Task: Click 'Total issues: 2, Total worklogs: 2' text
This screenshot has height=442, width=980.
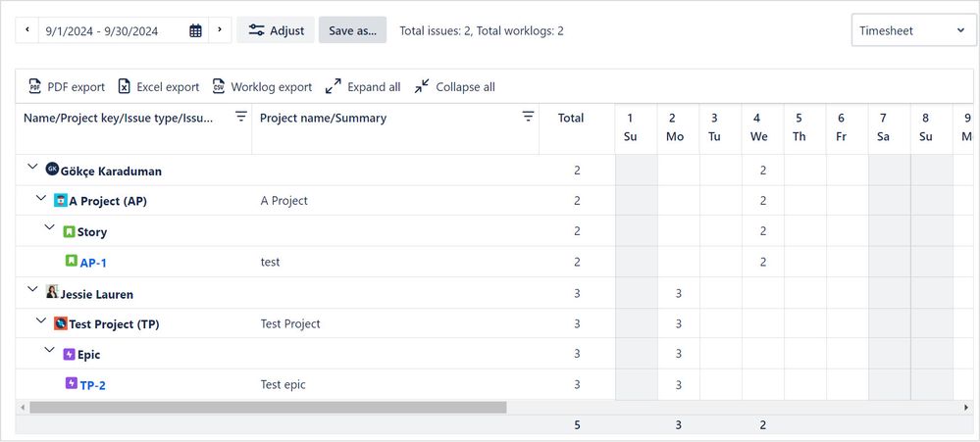Action: coord(482,30)
